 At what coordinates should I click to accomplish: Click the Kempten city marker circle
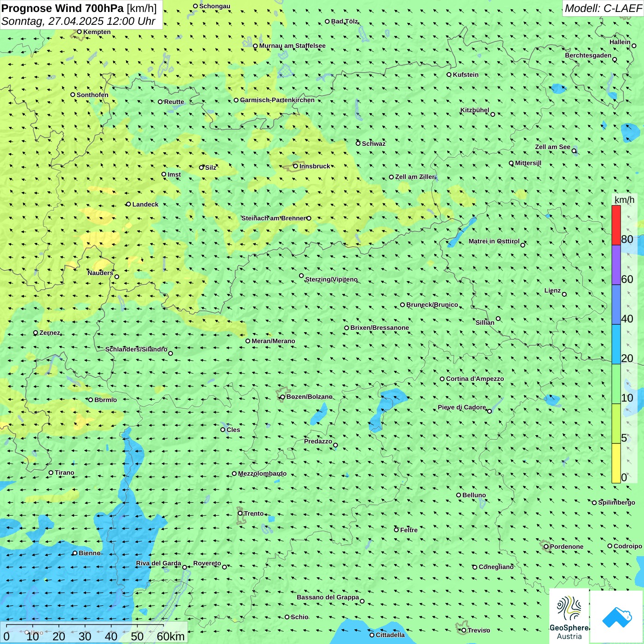coord(79,32)
